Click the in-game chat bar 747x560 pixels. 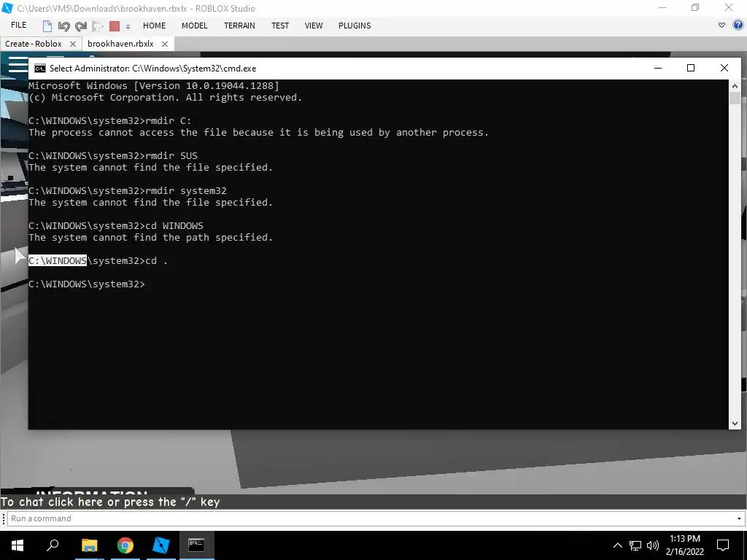373,502
